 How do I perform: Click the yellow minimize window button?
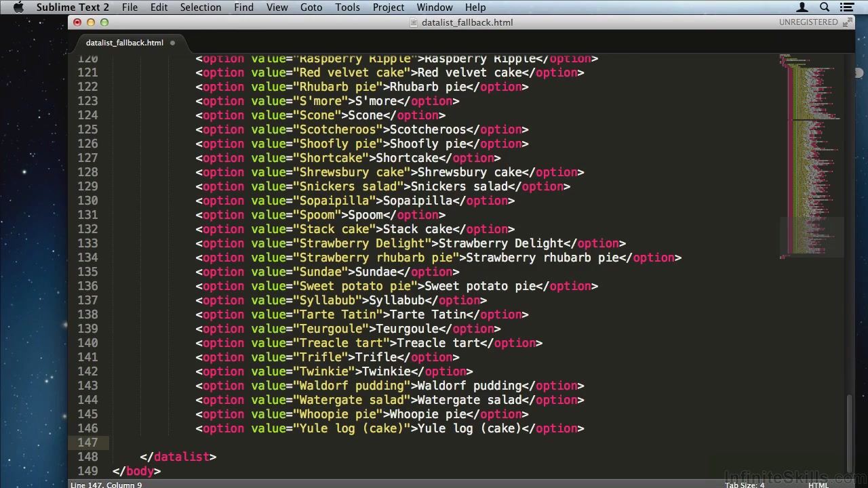click(x=91, y=22)
